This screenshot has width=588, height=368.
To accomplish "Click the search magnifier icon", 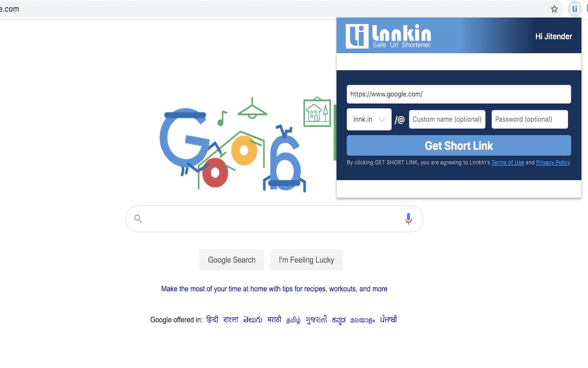I will (138, 218).
